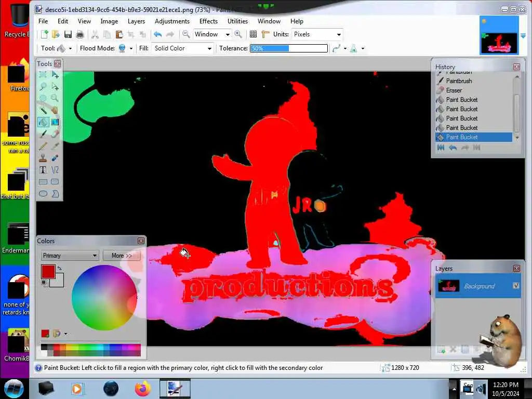
Task: Click the swap colors arrow icon
Action: click(x=60, y=269)
